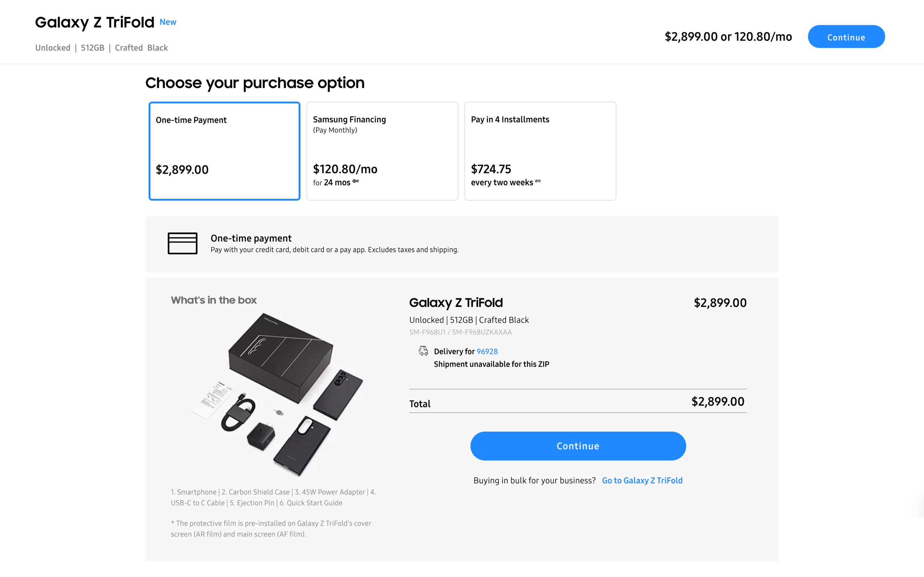
Task: Click the Choose your purchase option heading
Action: [255, 83]
